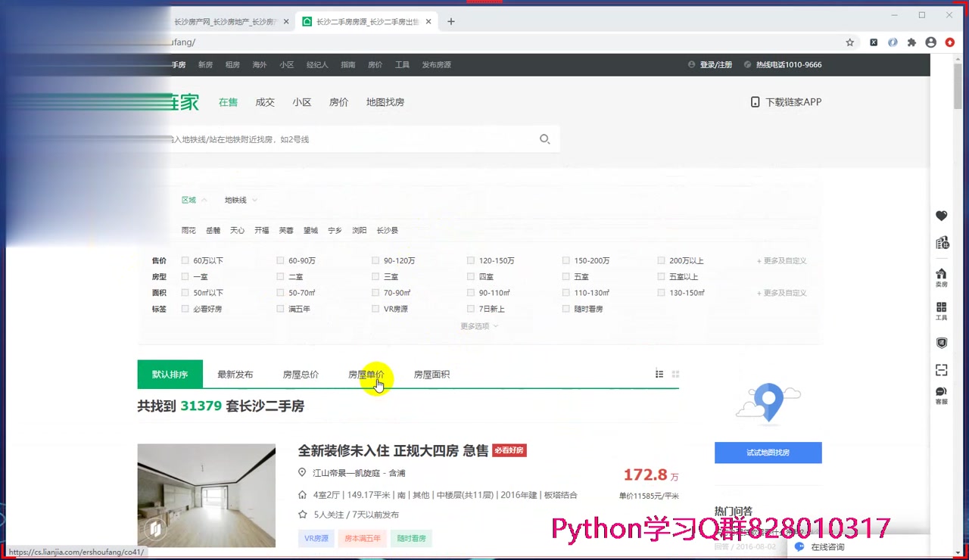Open the house compare sidebar icon
The height and width of the screenshot is (560, 969).
point(941,243)
